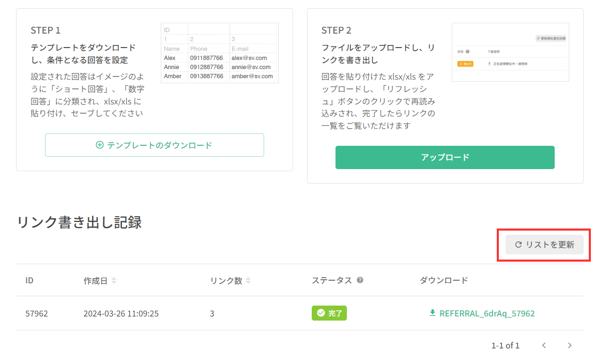Viewport: 595px width, 364px height.
Task: Click 0912887766 in the sample table
Action: click(206, 67)
